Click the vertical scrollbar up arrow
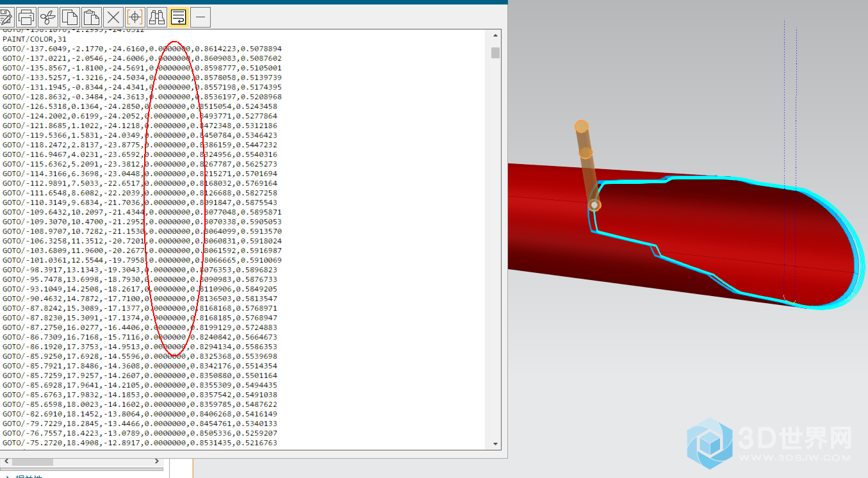 (x=495, y=35)
